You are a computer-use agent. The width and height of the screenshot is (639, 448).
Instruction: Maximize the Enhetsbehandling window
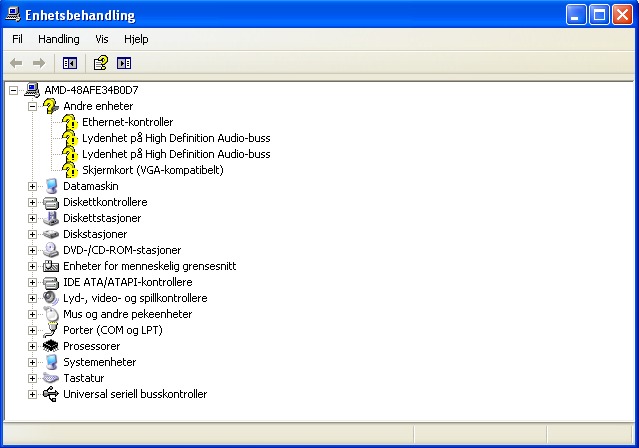pyautogui.click(x=599, y=15)
